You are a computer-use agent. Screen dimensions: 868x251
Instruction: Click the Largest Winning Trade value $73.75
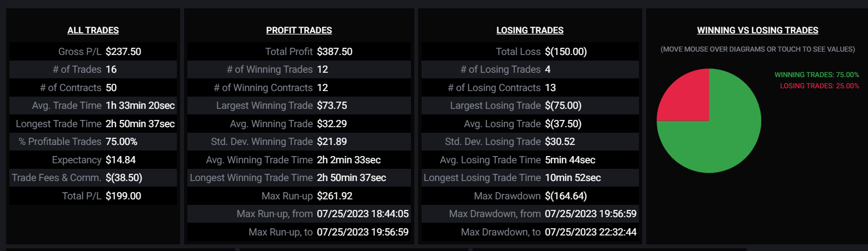coord(332,106)
